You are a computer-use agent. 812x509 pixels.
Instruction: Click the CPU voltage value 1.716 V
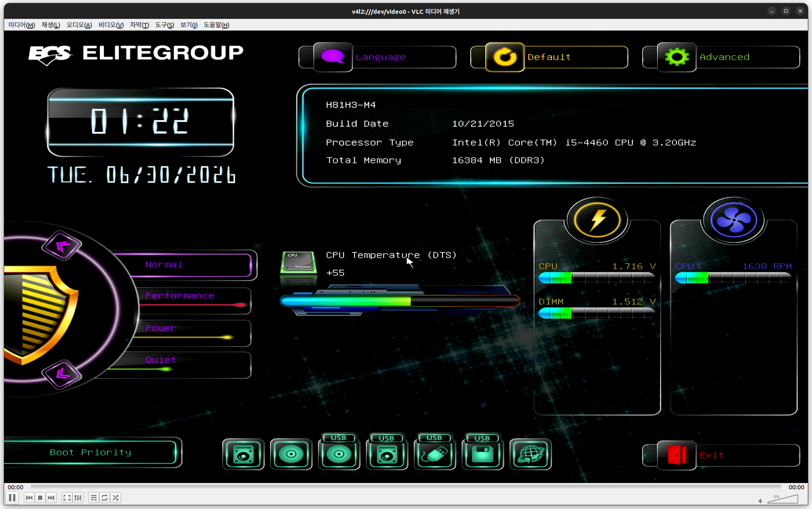[x=634, y=266]
